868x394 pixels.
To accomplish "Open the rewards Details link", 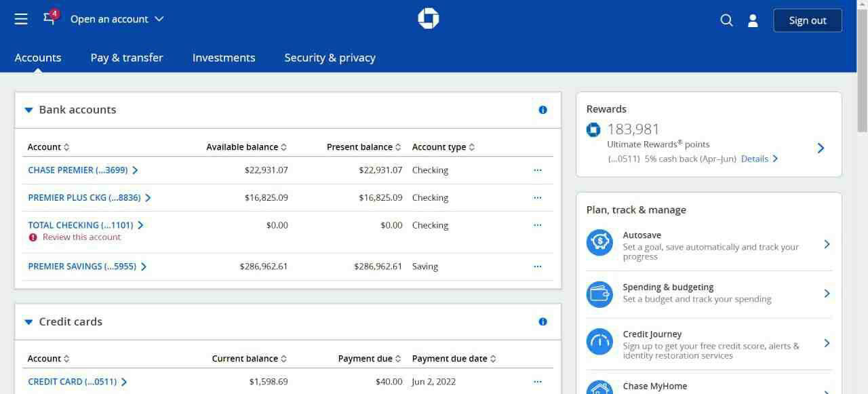I will [759, 159].
